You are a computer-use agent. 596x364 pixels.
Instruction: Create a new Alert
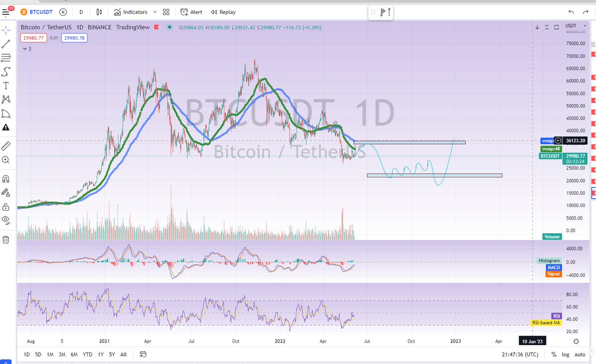tap(191, 12)
